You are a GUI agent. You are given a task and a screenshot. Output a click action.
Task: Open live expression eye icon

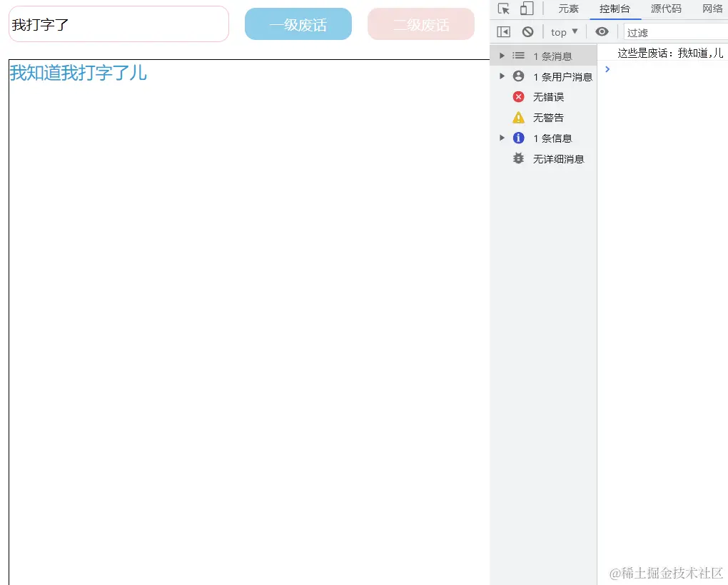602,31
